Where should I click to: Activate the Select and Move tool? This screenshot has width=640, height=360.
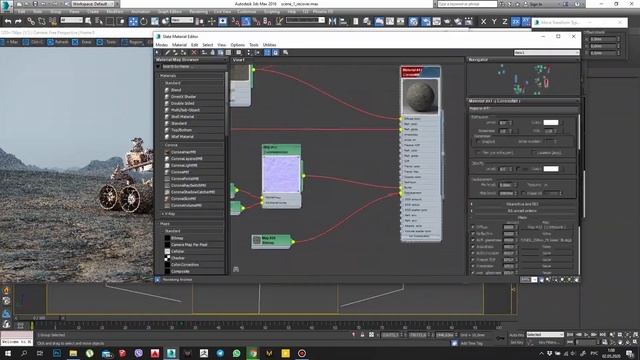[133, 21]
